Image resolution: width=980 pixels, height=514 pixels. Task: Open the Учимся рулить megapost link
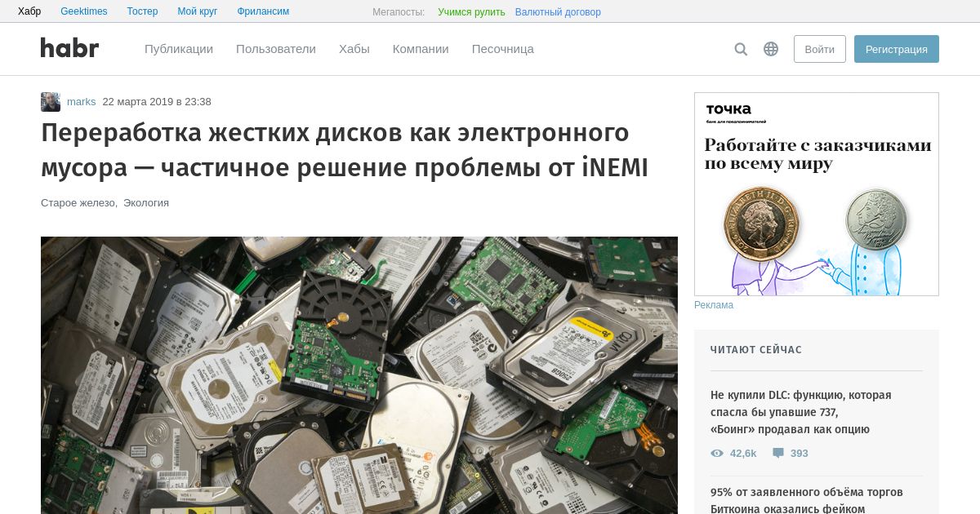tap(471, 12)
